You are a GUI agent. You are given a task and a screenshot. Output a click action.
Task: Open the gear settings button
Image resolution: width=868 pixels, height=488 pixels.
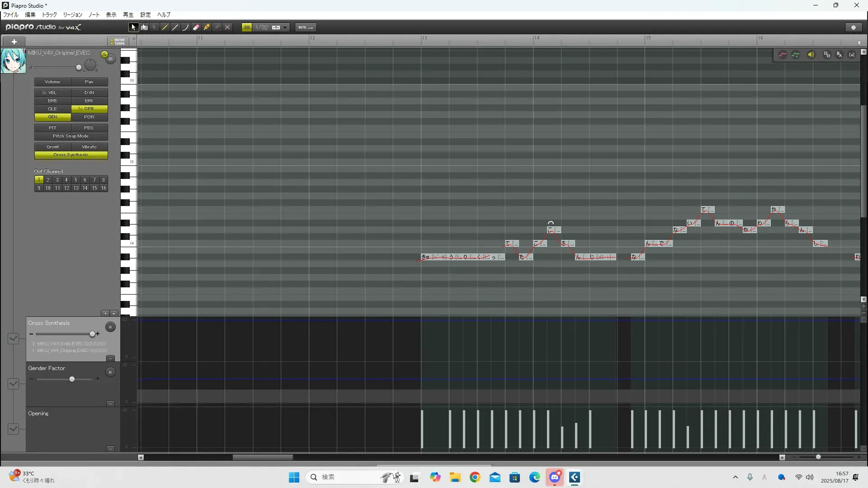pos(854,28)
